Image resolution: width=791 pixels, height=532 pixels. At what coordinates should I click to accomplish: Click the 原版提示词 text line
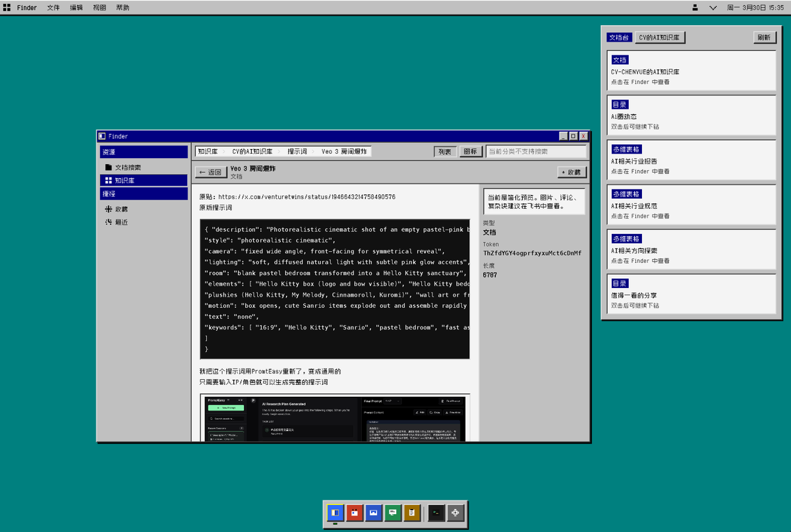(216, 207)
